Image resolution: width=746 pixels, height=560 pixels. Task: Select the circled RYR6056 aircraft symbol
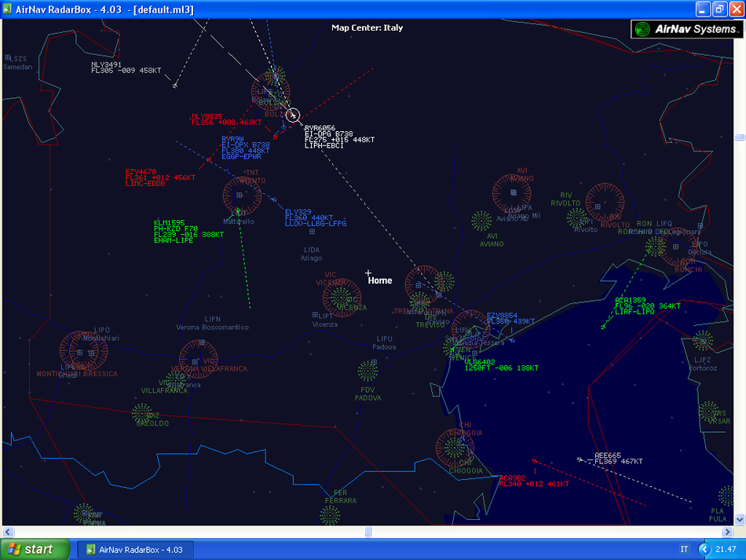pyautogui.click(x=293, y=115)
